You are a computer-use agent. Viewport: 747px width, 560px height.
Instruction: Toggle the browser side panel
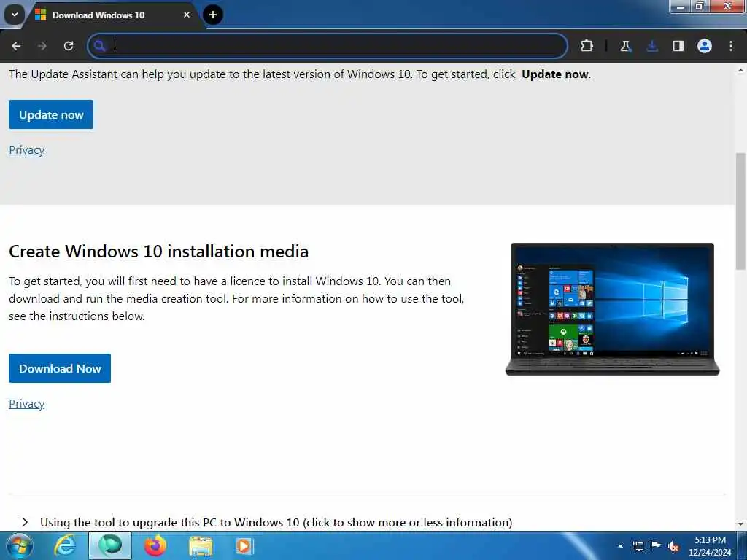click(x=678, y=46)
